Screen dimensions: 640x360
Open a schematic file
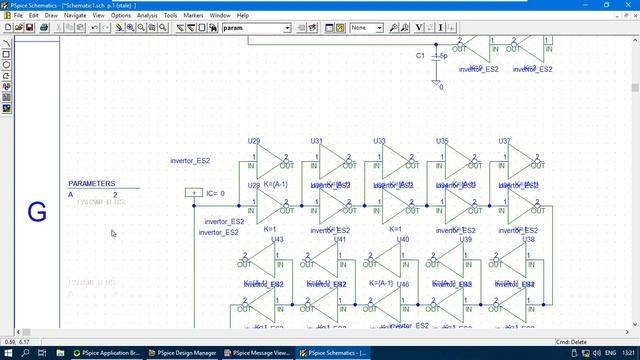point(19,28)
